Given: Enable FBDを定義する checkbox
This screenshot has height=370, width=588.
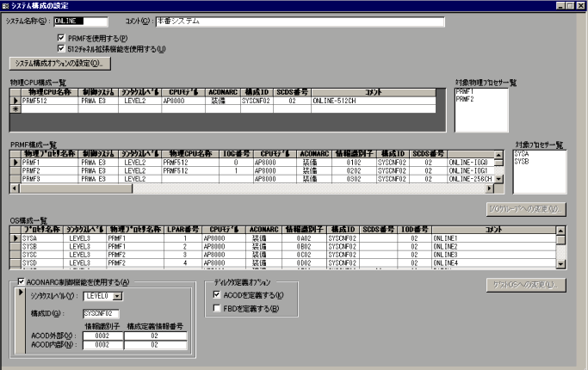Looking at the screenshot, I should coord(218,307).
